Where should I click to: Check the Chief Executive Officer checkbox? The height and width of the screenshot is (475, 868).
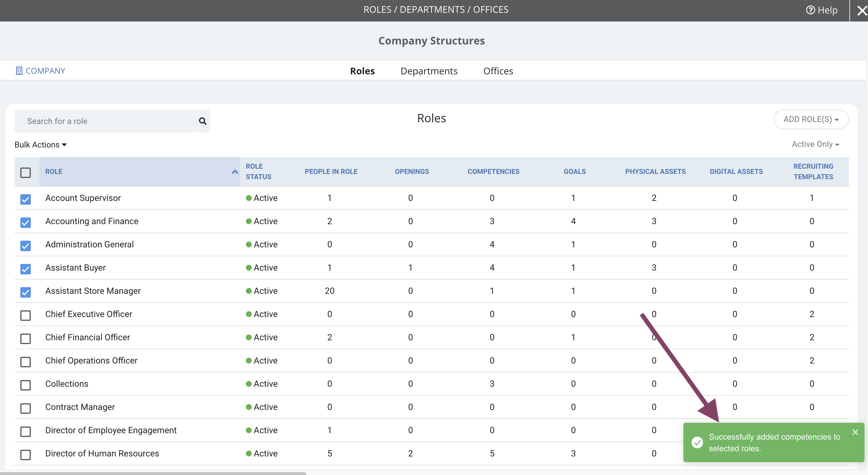[26, 315]
